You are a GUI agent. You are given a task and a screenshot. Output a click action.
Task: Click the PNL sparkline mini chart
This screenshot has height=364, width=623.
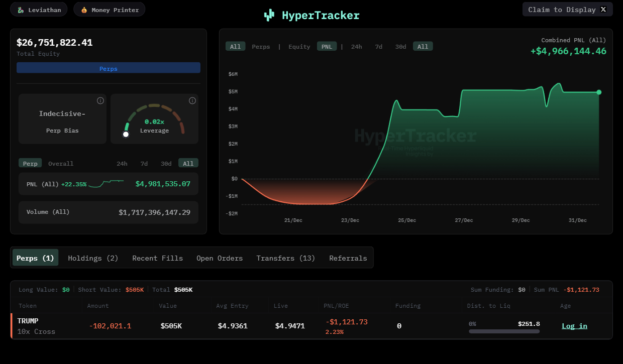pos(106,184)
